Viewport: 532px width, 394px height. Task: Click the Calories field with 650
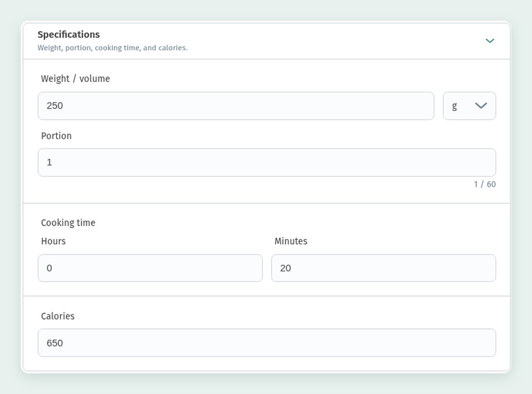pyautogui.click(x=266, y=343)
